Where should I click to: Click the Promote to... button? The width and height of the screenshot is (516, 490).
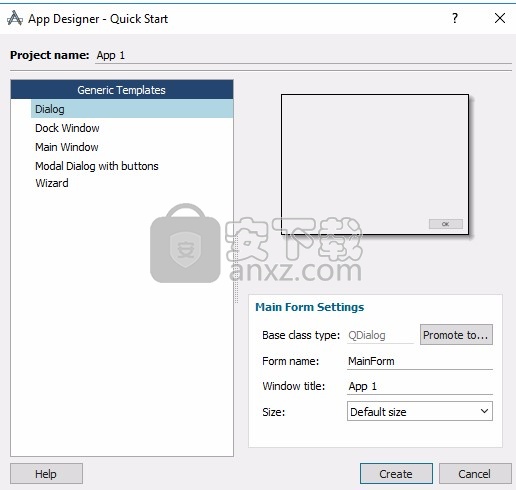[x=456, y=335]
